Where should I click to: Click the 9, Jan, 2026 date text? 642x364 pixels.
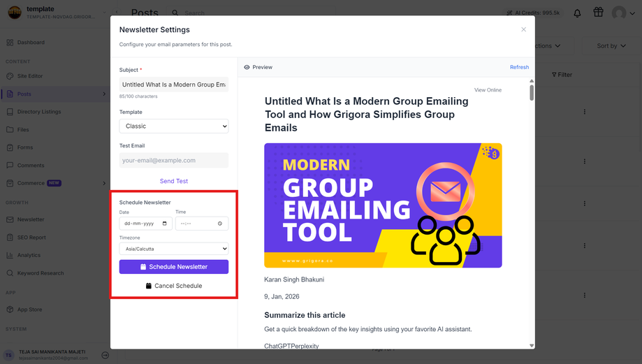(x=282, y=296)
